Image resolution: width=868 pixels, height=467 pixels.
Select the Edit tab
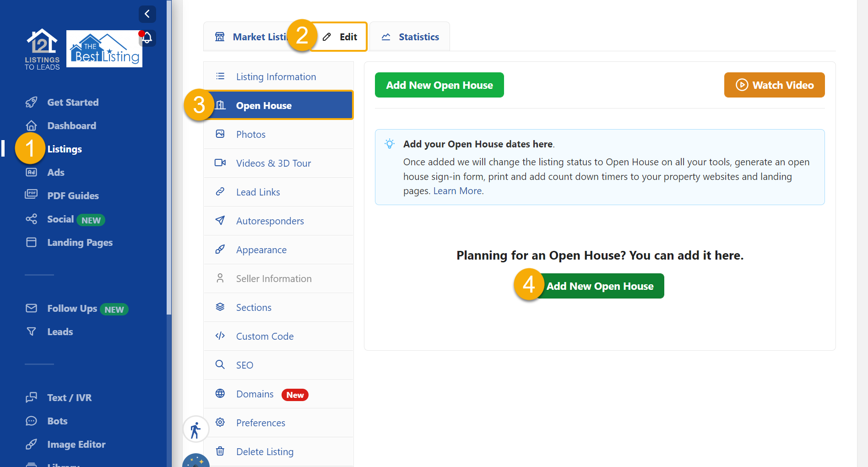(340, 37)
